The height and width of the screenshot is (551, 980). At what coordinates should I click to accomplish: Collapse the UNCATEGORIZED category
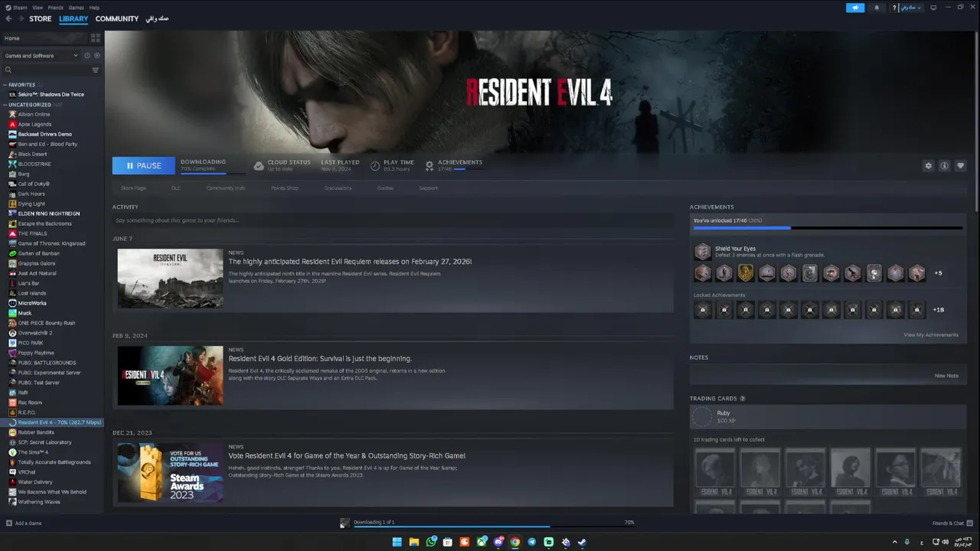pyautogui.click(x=29, y=105)
